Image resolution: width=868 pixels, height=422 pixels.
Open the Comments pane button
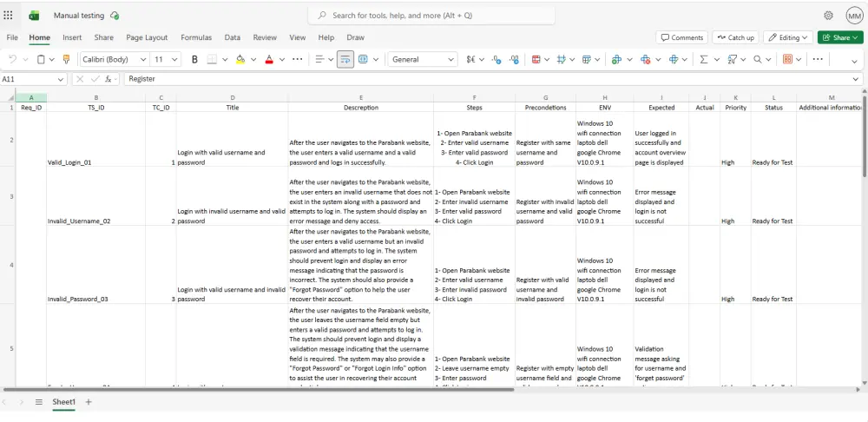point(682,37)
